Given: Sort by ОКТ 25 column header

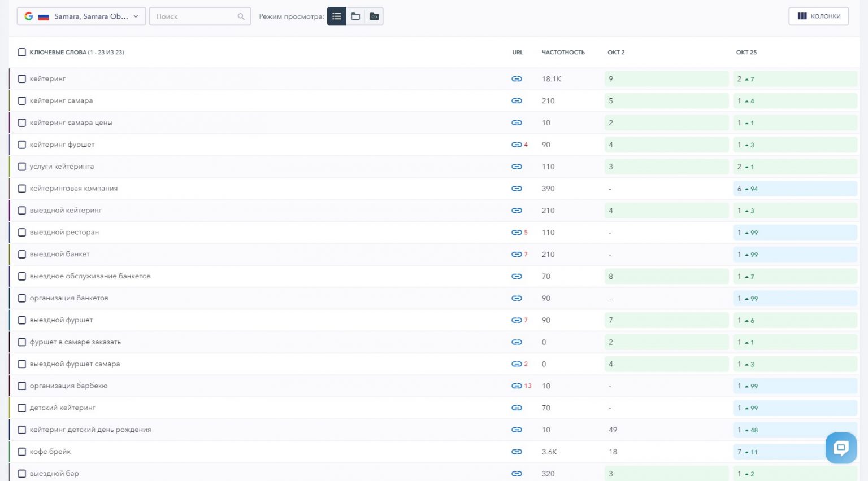Looking at the screenshot, I should [x=746, y=53].
